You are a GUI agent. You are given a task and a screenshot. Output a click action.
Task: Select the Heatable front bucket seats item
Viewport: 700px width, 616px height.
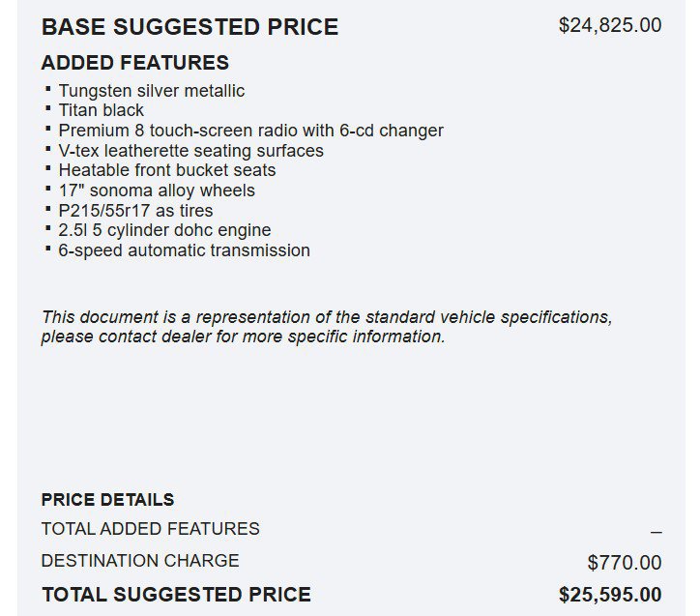coord(167,170)
